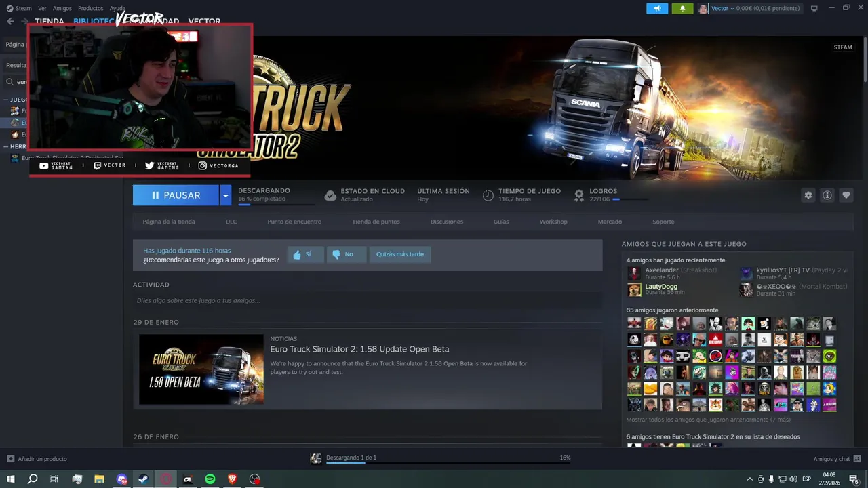Open volume control in system tray
Viewport: 868px width, 488px height.
[x=793, y=479]
